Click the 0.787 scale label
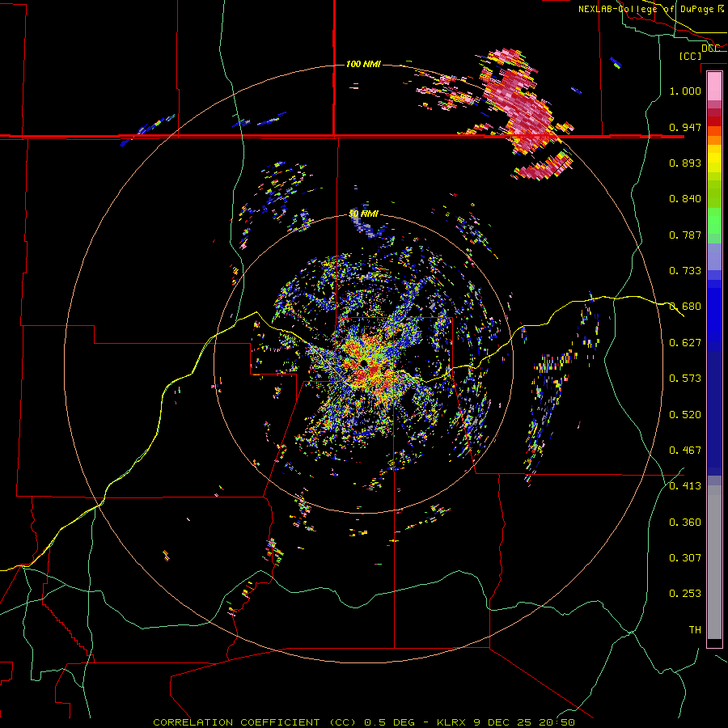 pos(685,235)
